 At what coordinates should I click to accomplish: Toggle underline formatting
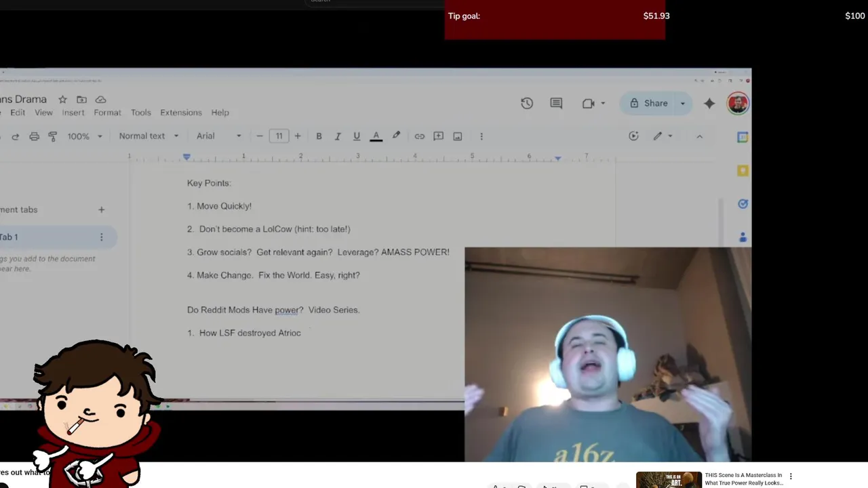tap(357, 136)
